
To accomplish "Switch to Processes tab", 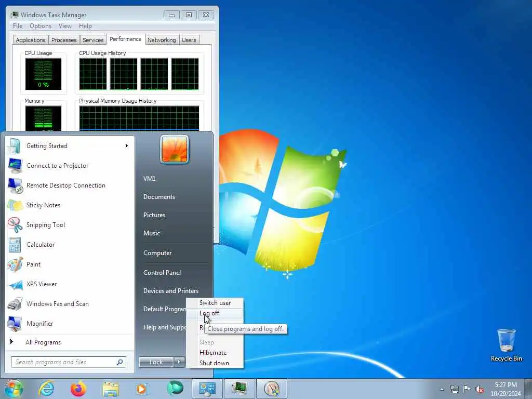I will point(64,40).
